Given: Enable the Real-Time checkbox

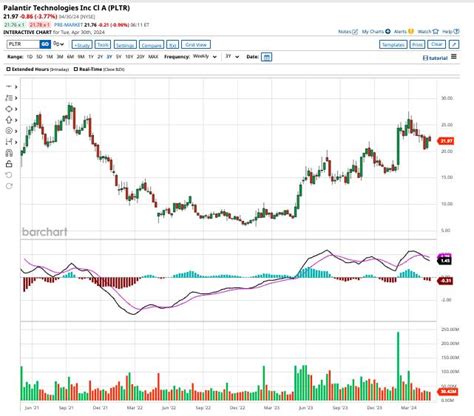Looking at the screenshot, I should click(x=76, y=69).
